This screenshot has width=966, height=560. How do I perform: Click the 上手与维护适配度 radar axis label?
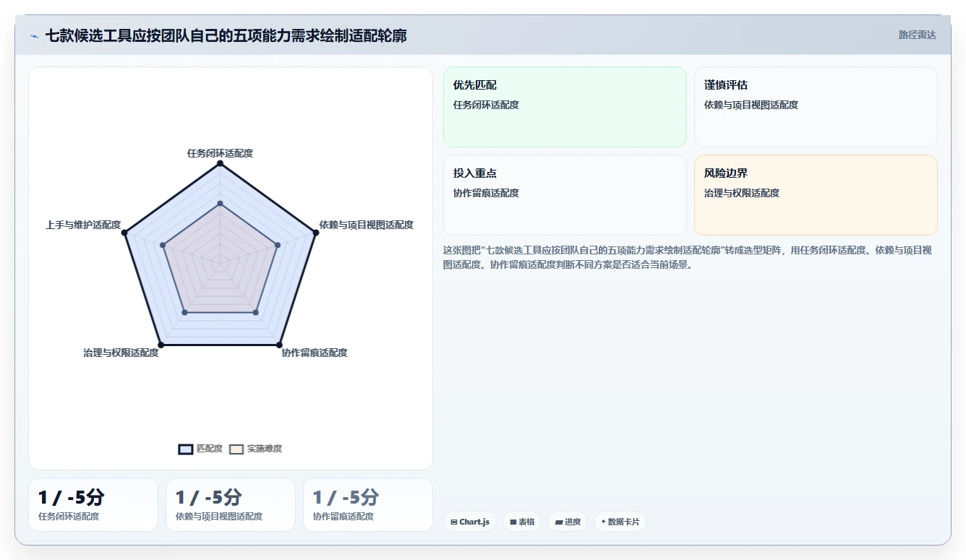pyautogui.click(x=83, y=225)
